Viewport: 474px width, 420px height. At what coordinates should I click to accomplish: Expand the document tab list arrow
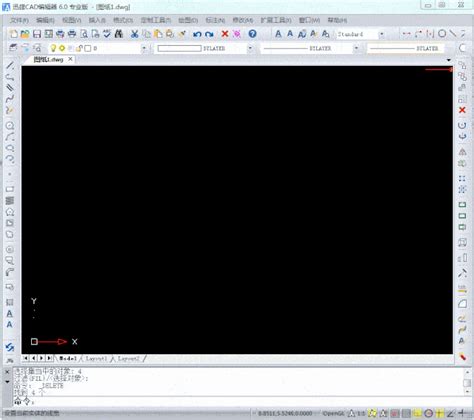click(x=449, y=60)
